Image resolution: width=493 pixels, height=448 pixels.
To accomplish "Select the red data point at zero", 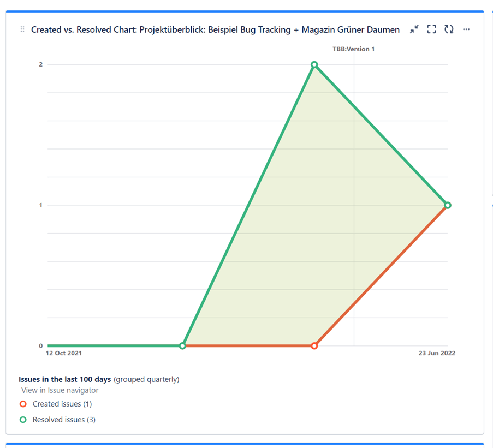I will coord(314,346).
